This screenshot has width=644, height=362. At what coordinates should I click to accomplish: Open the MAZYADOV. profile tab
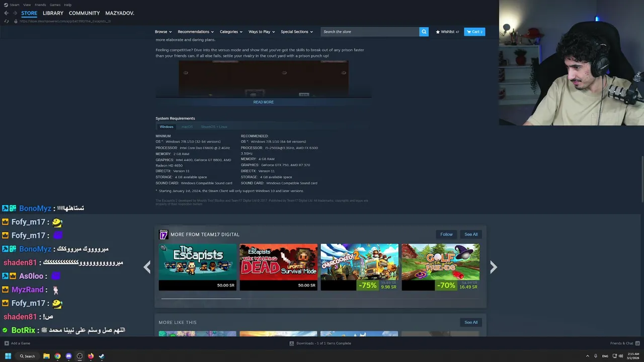(120, 13)
